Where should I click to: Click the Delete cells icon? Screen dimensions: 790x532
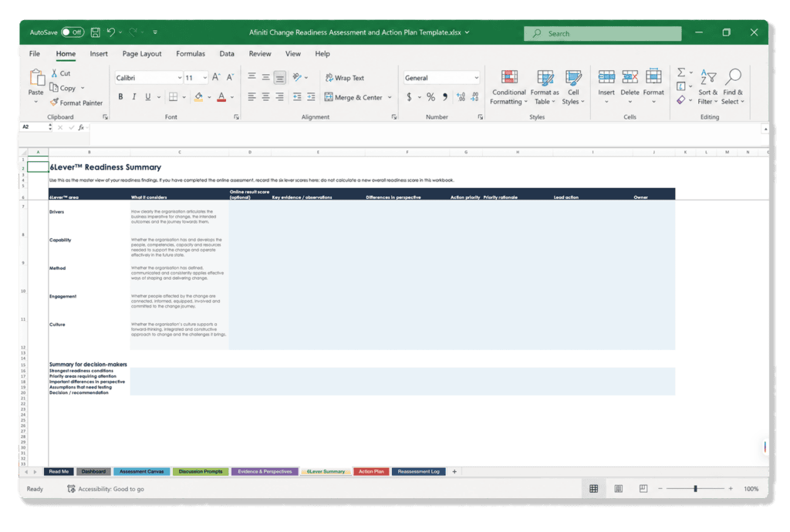(x=630, y=76)
